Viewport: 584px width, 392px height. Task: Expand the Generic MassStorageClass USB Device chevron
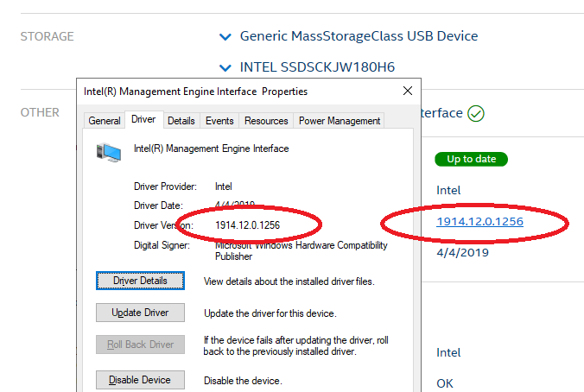click(x=225, y=37)
